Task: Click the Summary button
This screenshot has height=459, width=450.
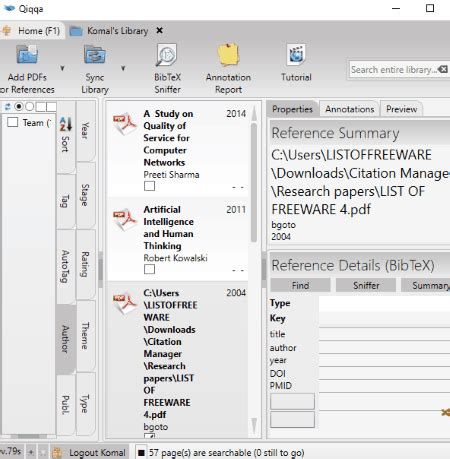Action: coord(426,285)
